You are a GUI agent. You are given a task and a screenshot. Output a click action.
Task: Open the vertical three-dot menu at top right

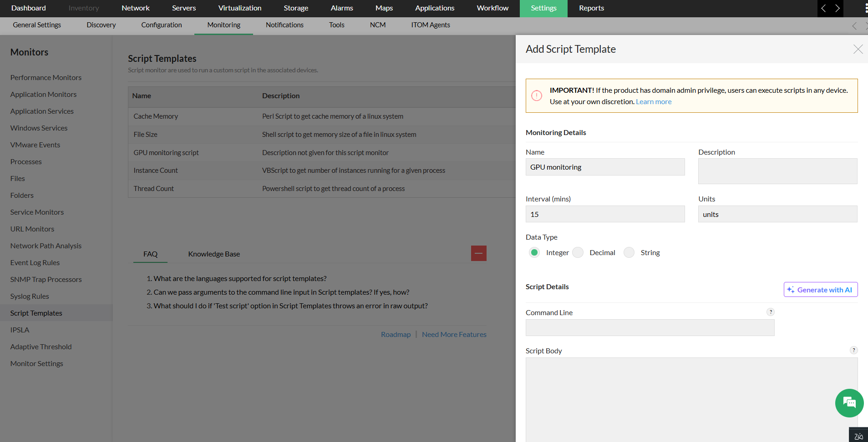click(x=866, y=8)
